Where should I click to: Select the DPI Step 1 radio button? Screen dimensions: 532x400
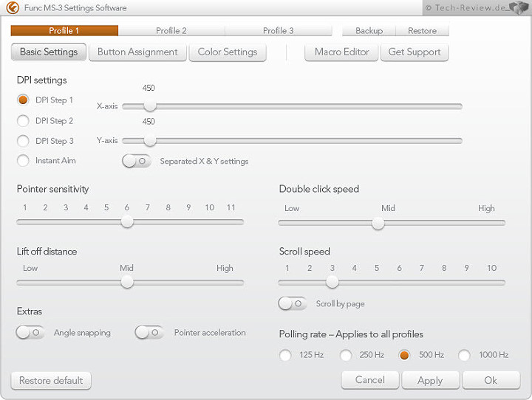coord(23,100)
